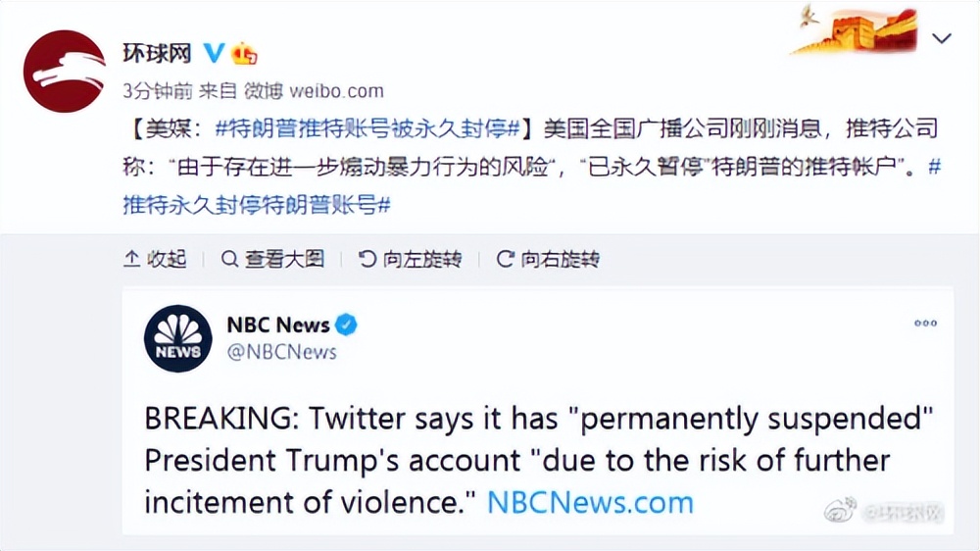
Task: Expand the post options chevron
Action: click(x=942, y=39)
